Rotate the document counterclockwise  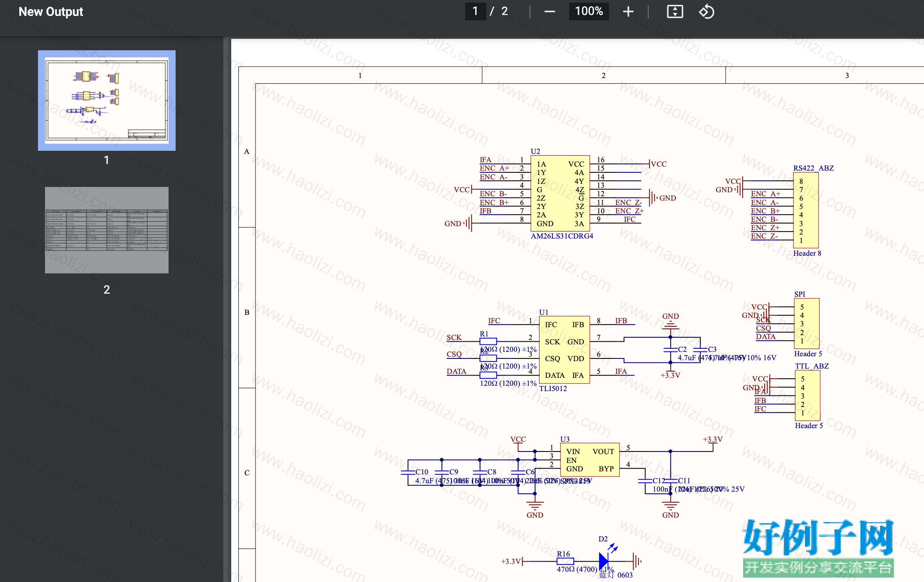coord(706,11)
